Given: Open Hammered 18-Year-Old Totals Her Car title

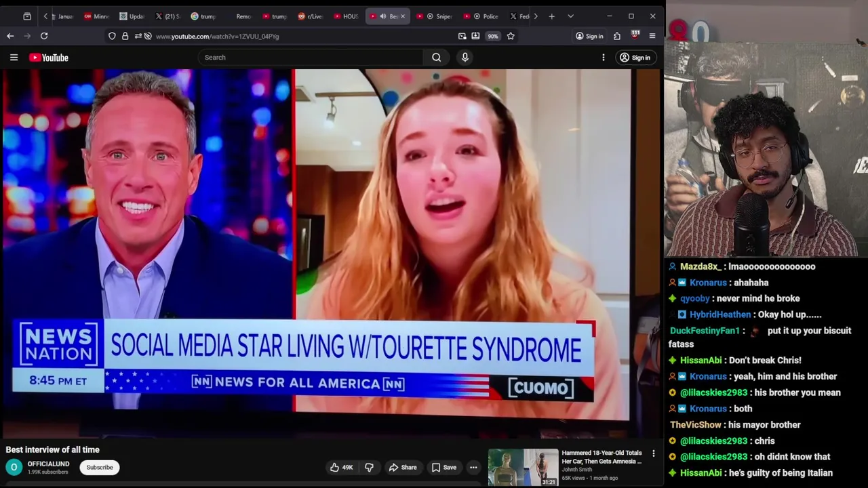Looking at the screenshot, I should click(601, 457).
